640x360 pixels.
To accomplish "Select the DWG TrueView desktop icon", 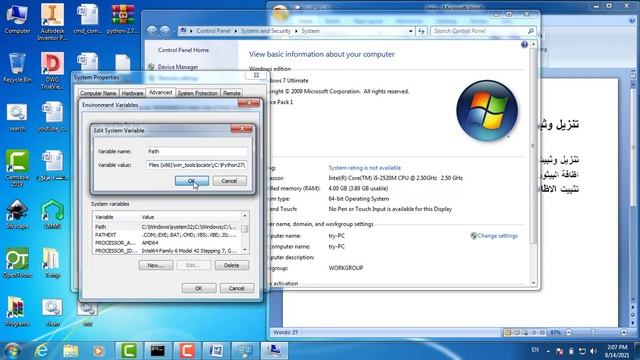I will [52, 71].
